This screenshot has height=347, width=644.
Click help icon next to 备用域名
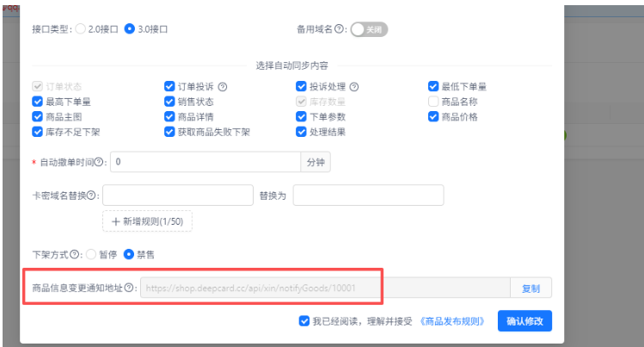click(340, 29)
